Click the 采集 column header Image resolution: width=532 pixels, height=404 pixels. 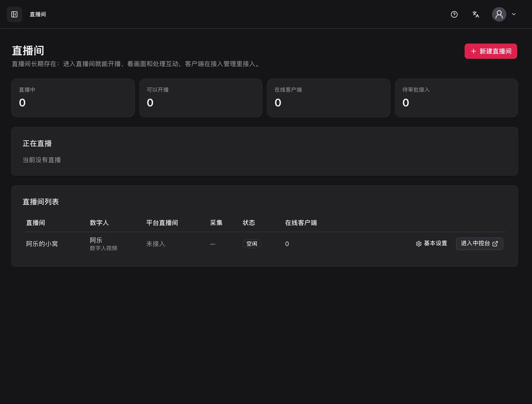point(216,223)
